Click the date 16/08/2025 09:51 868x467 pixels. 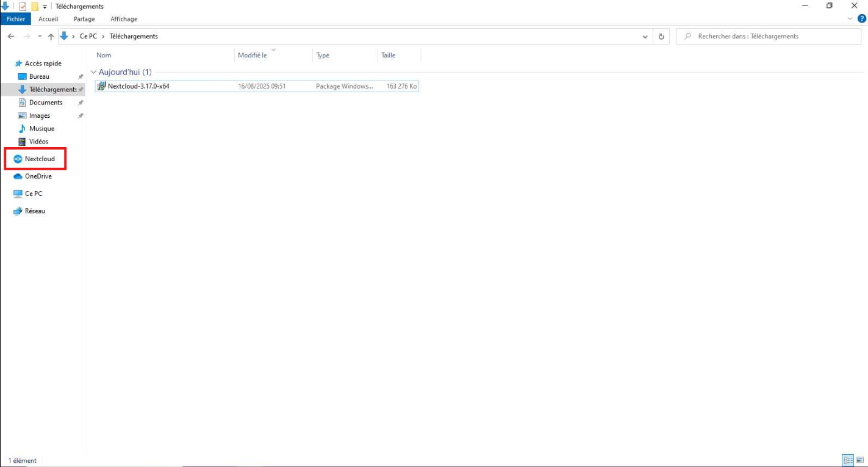tap(262, 87)
